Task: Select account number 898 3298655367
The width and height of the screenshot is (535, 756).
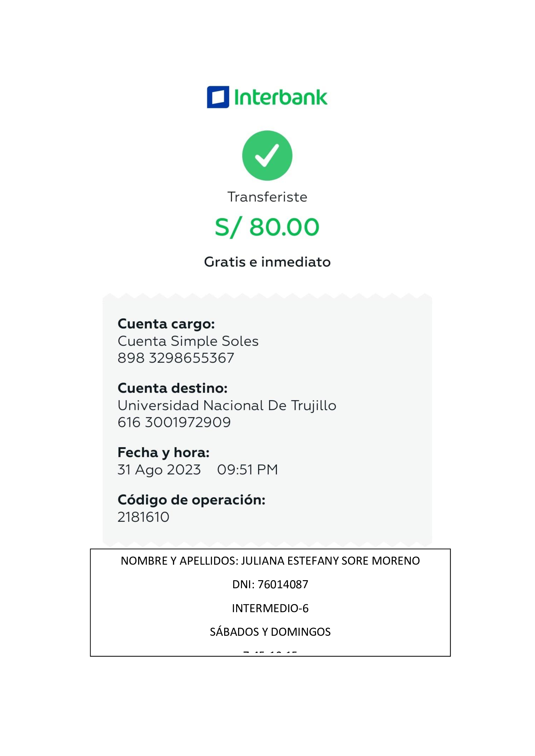Action: tap(176, 358)
